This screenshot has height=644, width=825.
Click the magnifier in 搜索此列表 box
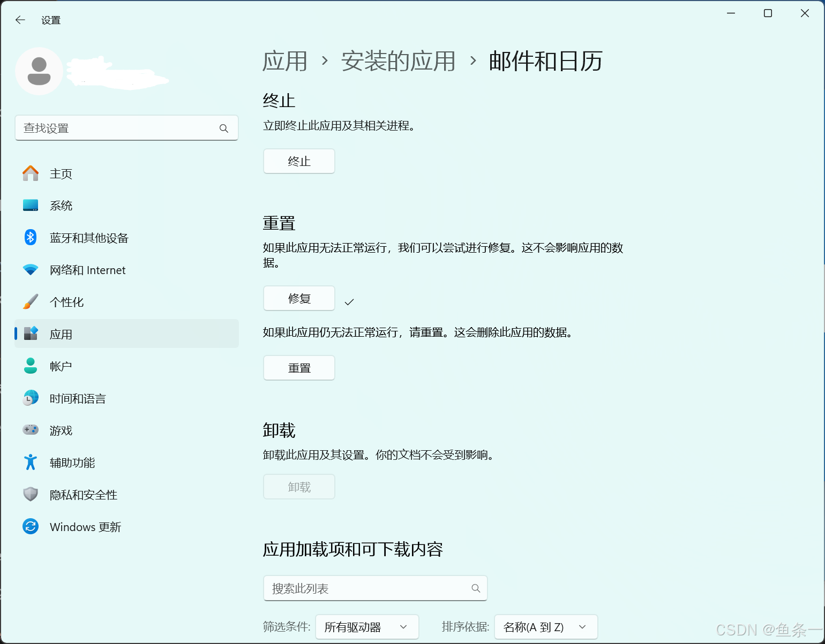pyautogui.click(x=476, y=588)
